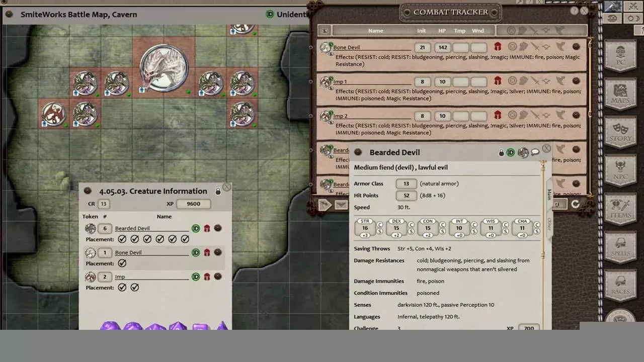Open the NPC sidebar panel
The width and height of the screenshot is (644, 362).
click(620, 170)
